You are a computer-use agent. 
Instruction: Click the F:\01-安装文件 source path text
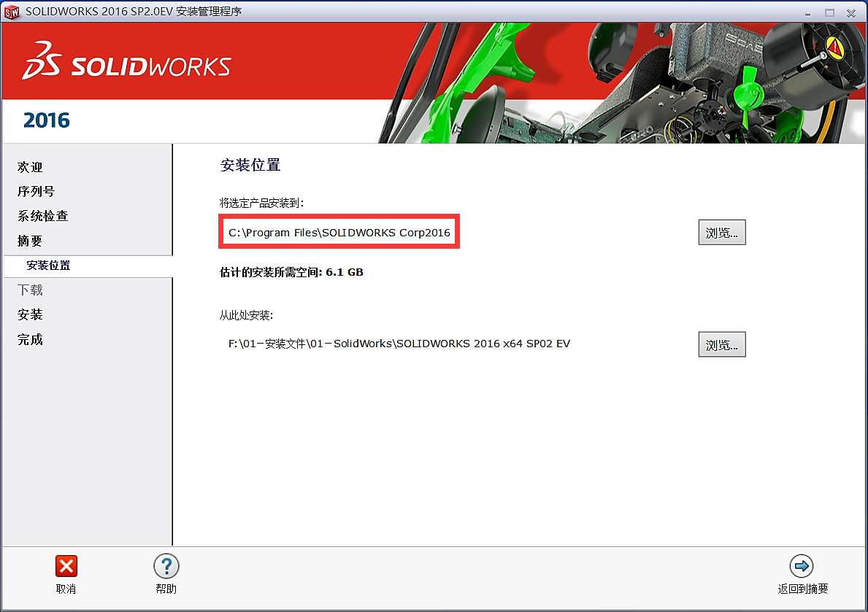399,344
